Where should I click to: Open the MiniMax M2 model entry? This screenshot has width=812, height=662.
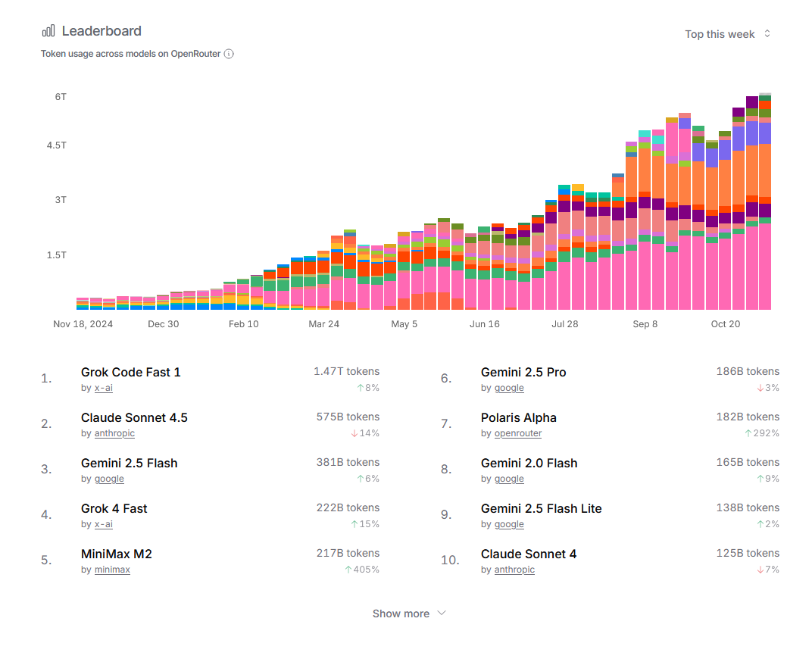(x=116, y=554)
